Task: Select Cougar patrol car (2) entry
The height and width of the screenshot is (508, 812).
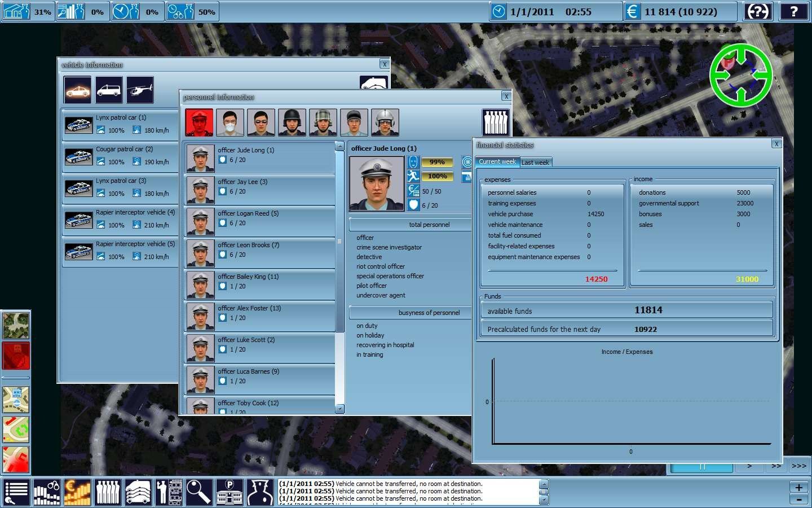Action: 120,156
